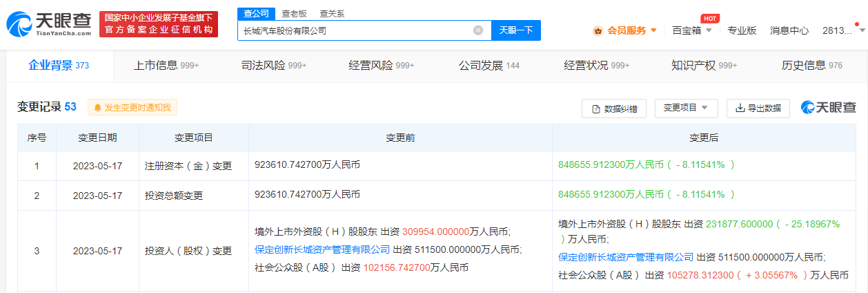The height and width of the screenshot is (293, 868).
Task: Click the 发生变更时通知我 button
Action: 132,107
